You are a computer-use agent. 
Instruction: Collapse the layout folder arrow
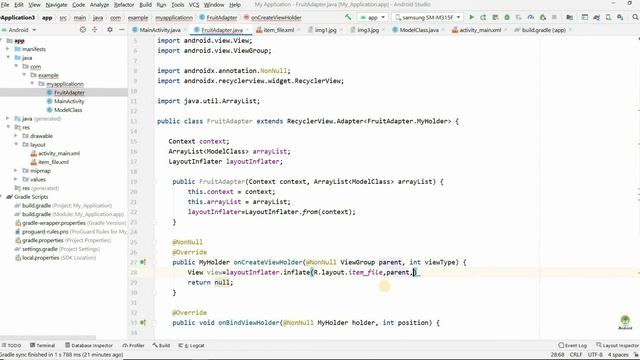tap(16, 144)
